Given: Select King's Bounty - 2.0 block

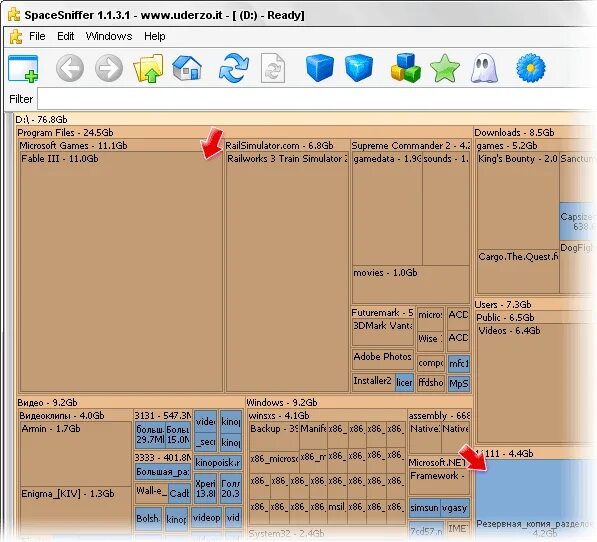Looking at the screenshot, I should [518, 200].
